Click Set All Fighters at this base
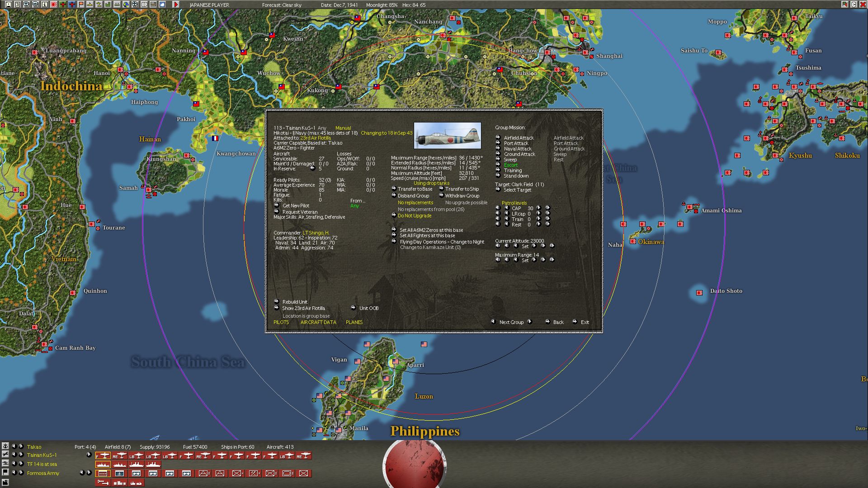 click(427, 235)
